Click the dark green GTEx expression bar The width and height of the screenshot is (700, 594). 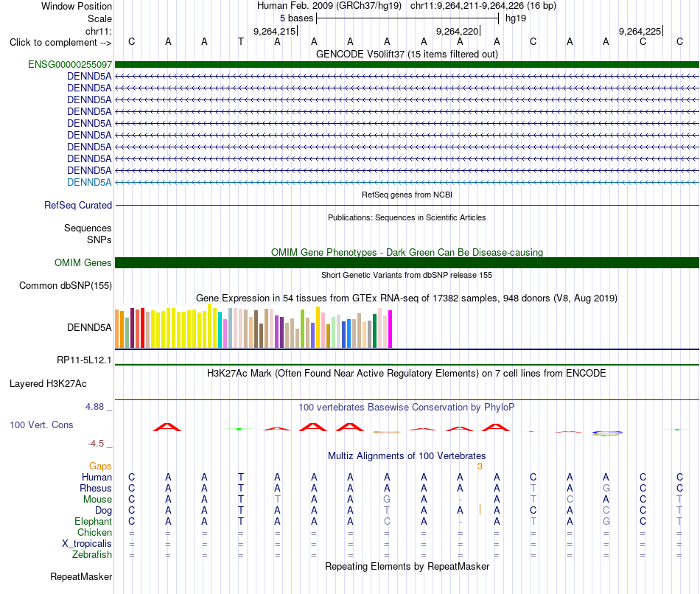[374, 331]
